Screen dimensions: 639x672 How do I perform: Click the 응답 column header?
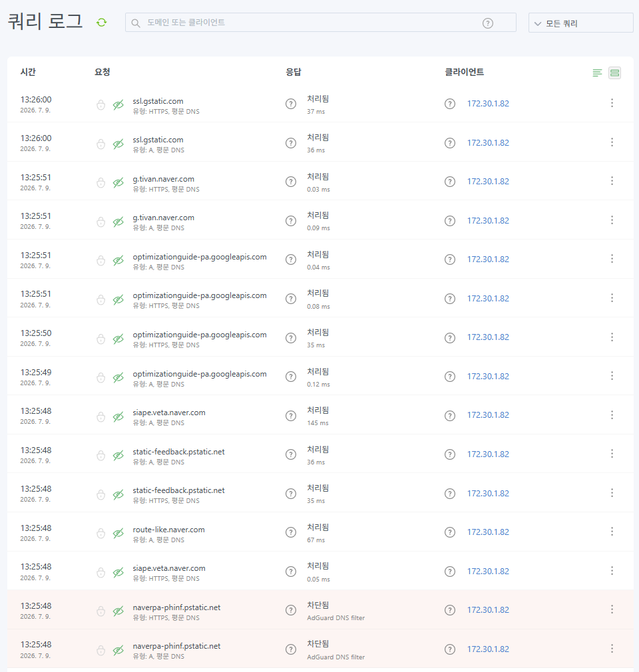[294, 72]
